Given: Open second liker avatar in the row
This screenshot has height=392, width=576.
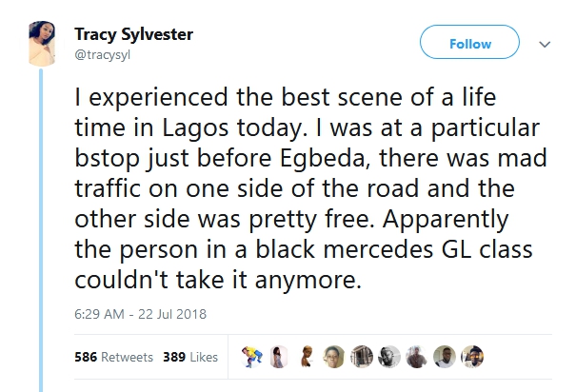Looking at the screenshot, I should tap(280, 356).
